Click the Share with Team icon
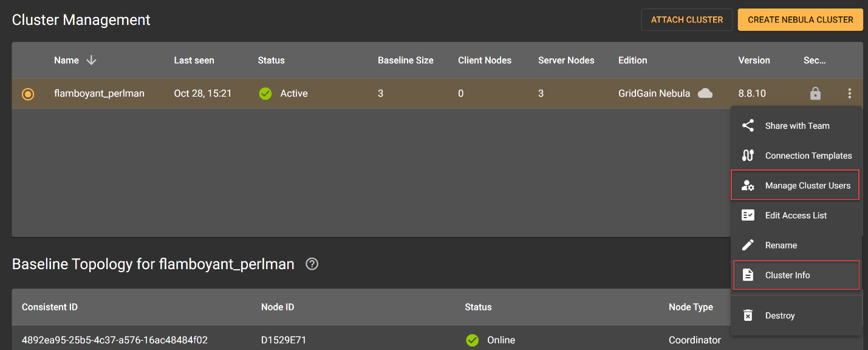Image resolution: width=868 pixels, height=350 pixels. coord(748,126)
